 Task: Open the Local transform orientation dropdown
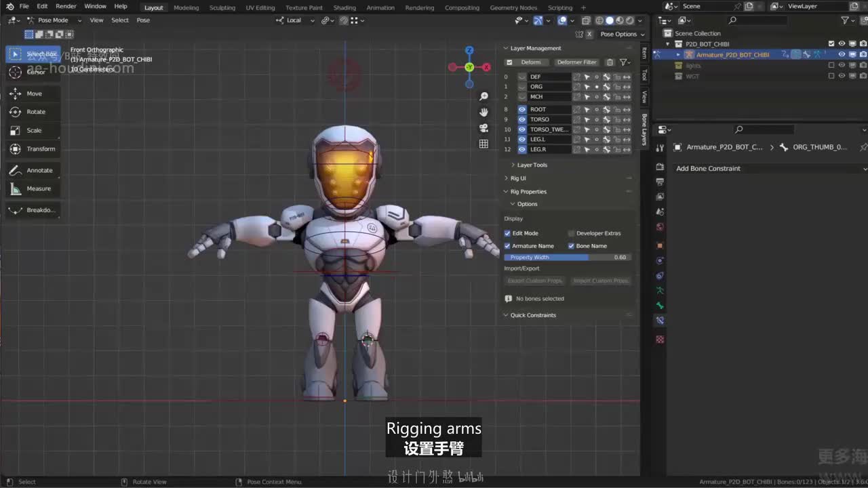[295, 20]
